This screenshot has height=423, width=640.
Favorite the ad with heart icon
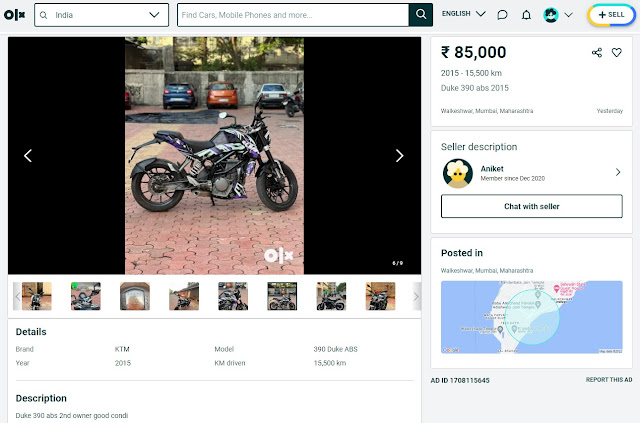(617, 53)
